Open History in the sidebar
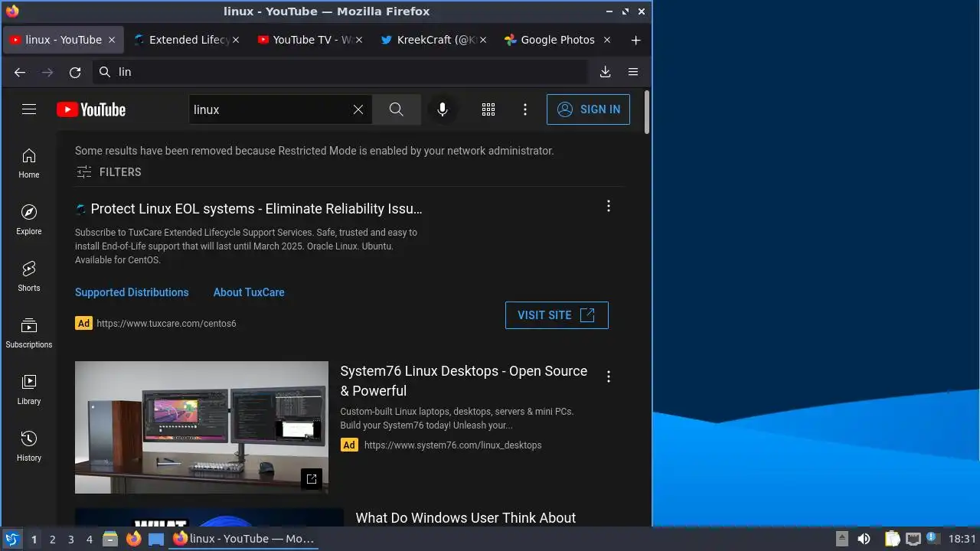Image resolution: width=980 pixels, height=551 pixels. tap(29, 446)
